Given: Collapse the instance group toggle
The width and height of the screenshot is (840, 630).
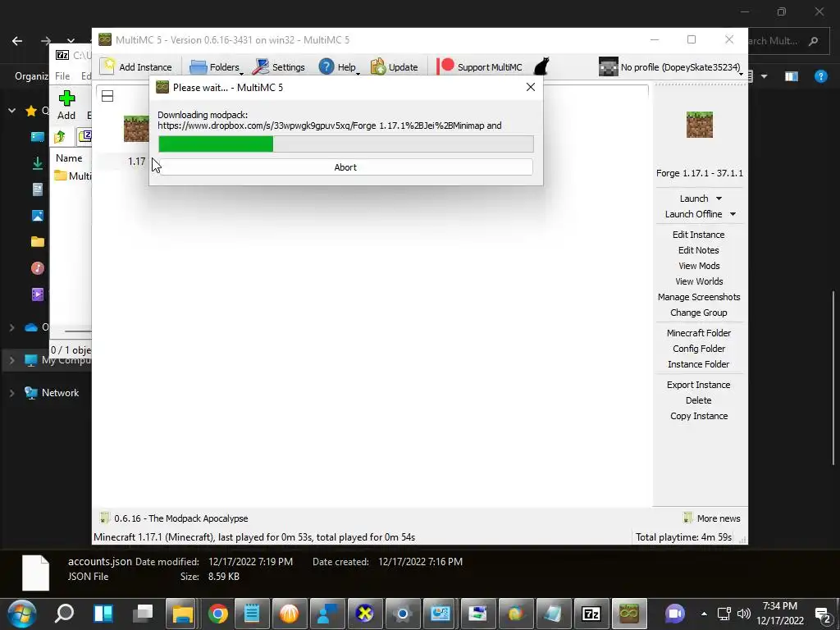Looking at the screenshot, I should point(107,96).
